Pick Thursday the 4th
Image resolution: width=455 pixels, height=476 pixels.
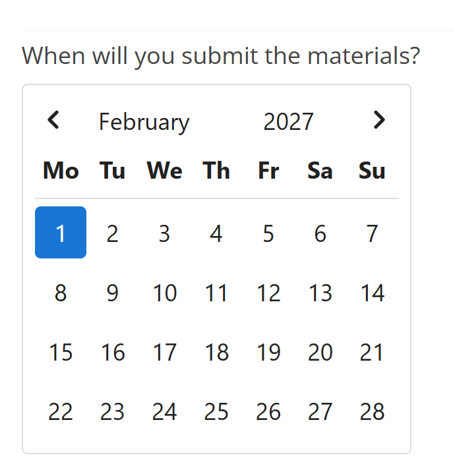tap(216, 233)
